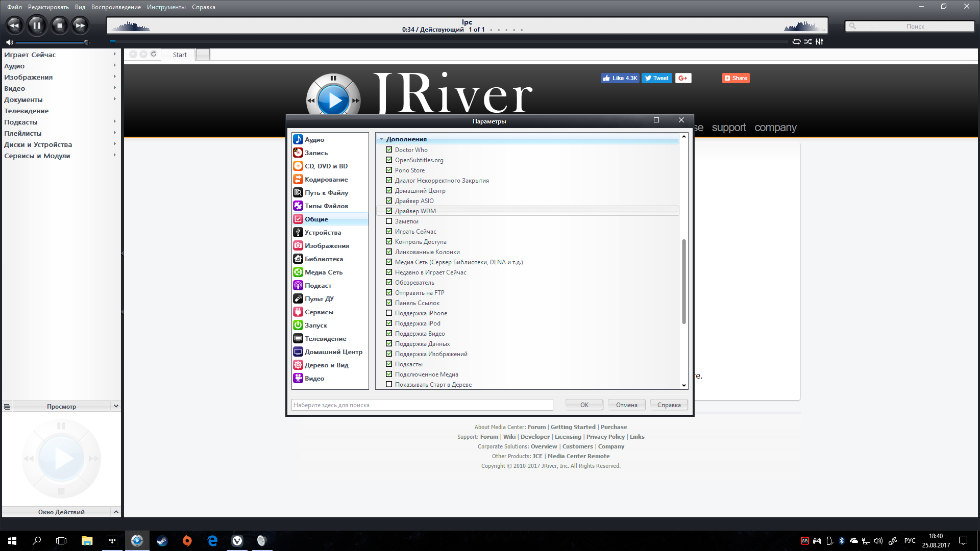
Task: Expand the Подкасты sidebar arrow
Action: (114, 121)
